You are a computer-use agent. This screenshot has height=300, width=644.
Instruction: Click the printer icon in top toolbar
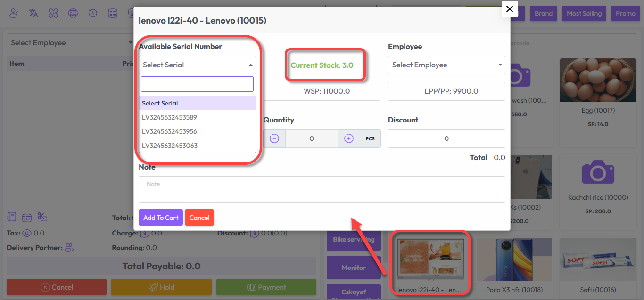point(73,13)
